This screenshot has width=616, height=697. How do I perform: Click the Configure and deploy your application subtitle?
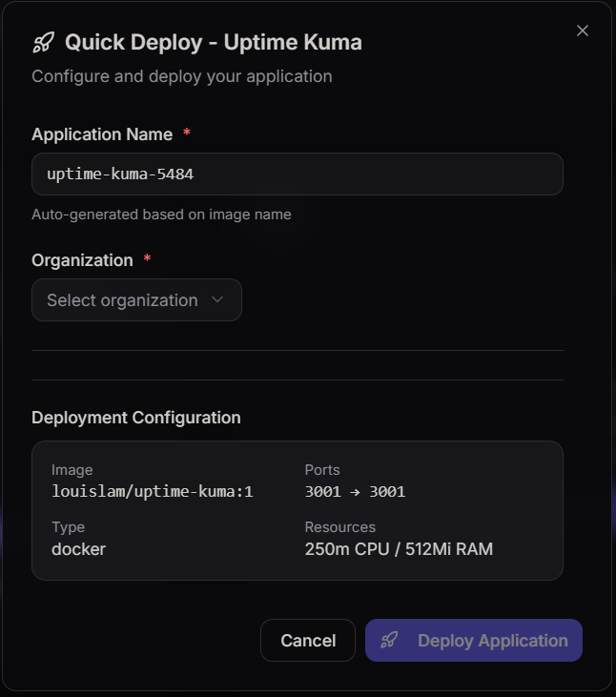pos(182,76)
